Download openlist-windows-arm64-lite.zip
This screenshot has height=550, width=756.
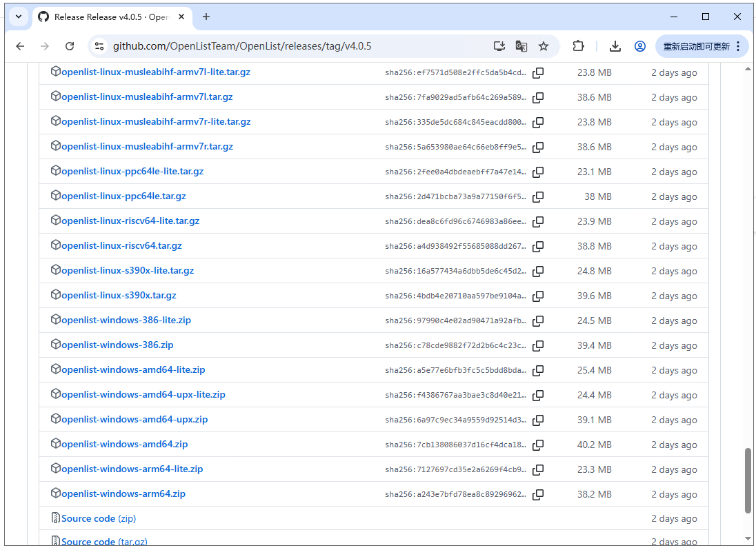point(132,469)
